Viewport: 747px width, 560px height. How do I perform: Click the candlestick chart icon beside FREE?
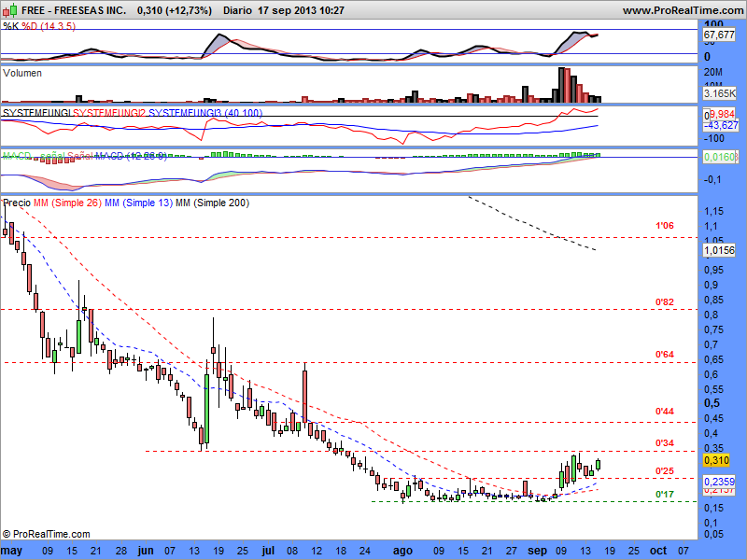(x=9, y=9)
